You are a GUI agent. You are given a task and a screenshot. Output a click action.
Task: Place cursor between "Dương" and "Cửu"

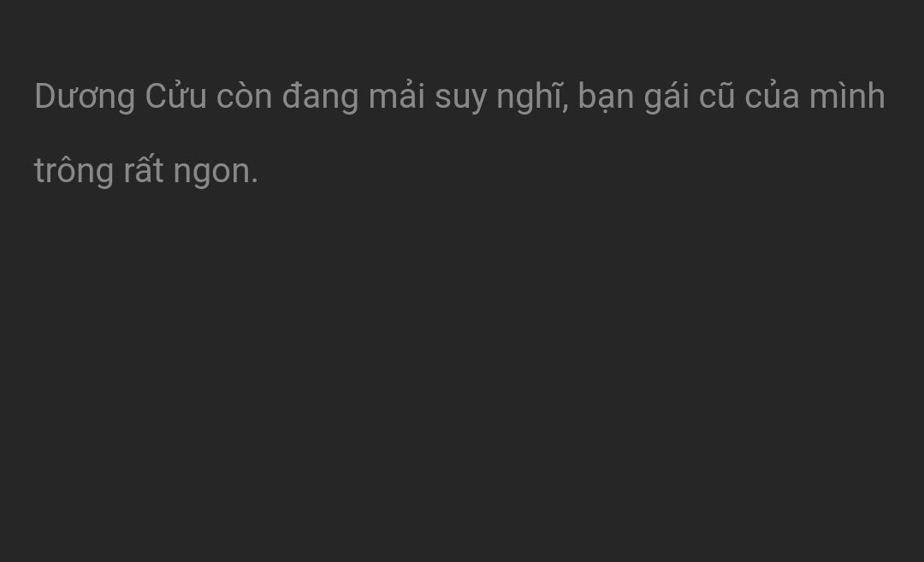141,97
